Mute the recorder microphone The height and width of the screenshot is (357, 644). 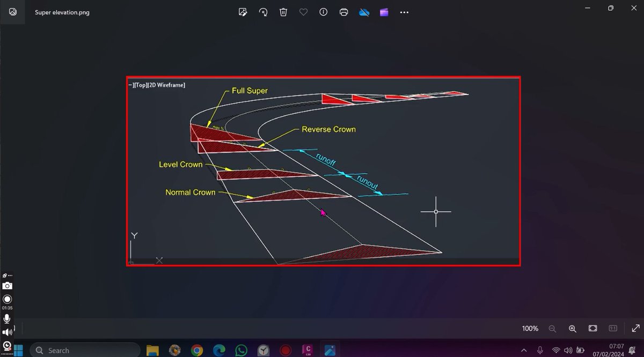pyautogui.click(x=7, y=318)
